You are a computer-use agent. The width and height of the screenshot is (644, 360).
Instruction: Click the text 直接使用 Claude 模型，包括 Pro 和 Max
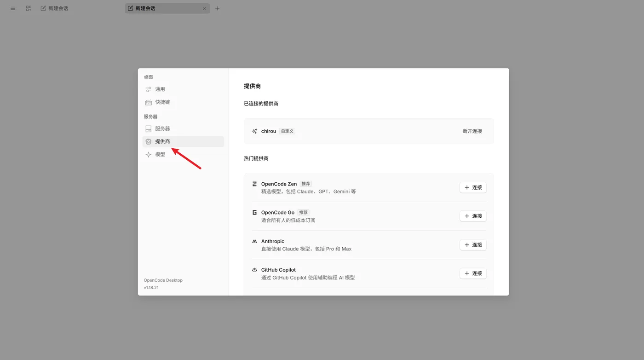[x=306, y=249]
